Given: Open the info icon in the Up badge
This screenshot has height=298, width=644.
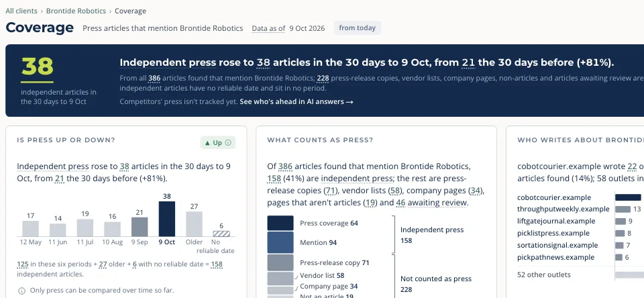Looking at the screenshot, I should [x=228, y=143].
